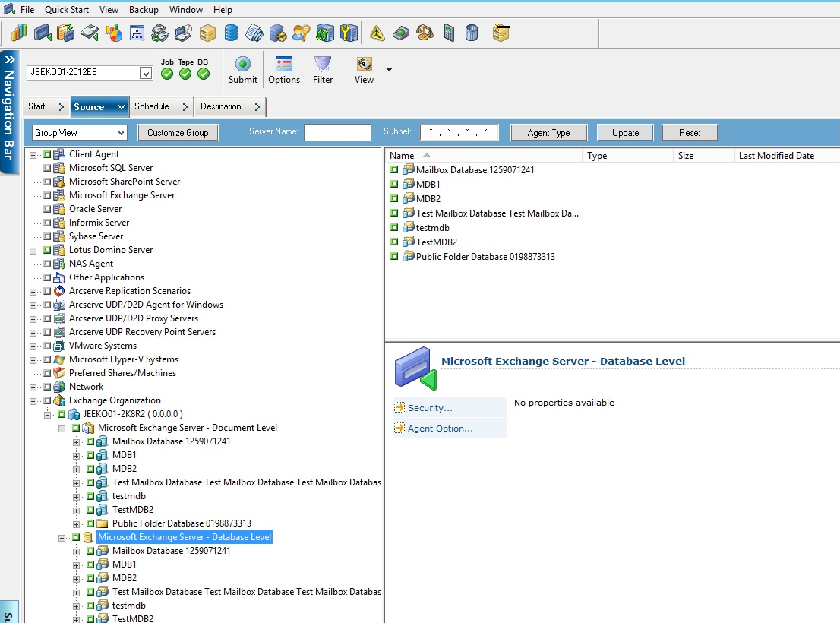The height and width of the screenshot is (623, 840).
Task: Toggle checkbox for Microsoft SQL Server
Action: click(x=47, y=168)
